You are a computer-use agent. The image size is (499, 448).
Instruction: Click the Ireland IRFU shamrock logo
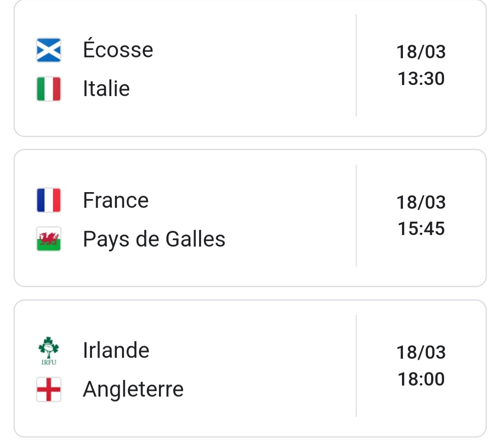[x=49, y=351]
